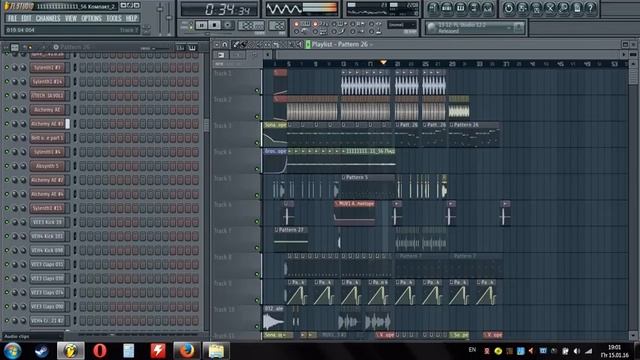This screenshot has width=640, height=360.
Task: Click the playlist playback speaker tool icon
Action: pyautogui.click(x=300, y=44)
